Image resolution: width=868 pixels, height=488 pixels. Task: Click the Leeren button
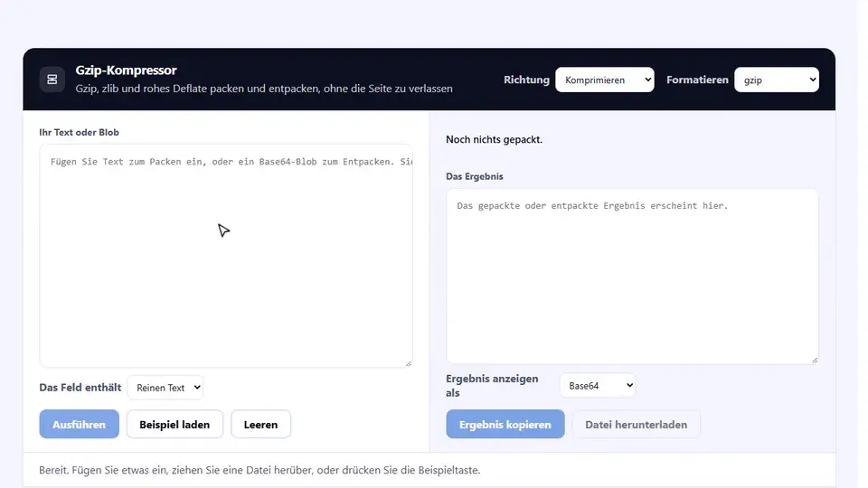pos(260,425)
